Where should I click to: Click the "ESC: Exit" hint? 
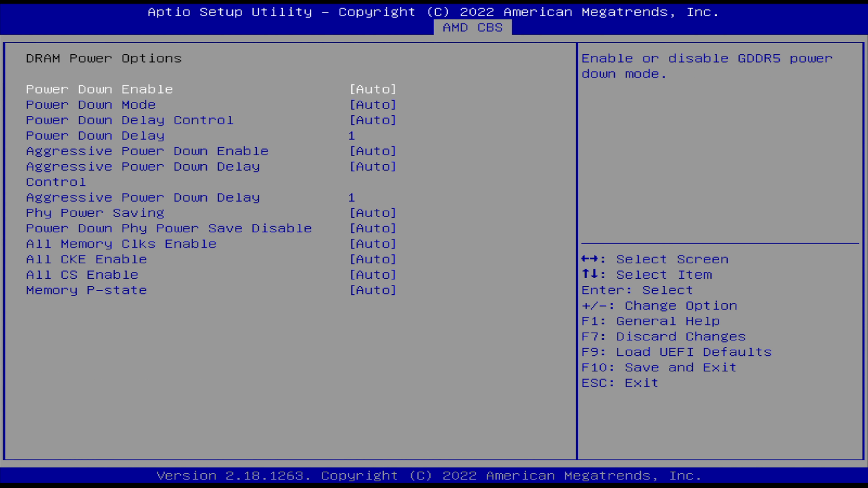tap(620, 383)
